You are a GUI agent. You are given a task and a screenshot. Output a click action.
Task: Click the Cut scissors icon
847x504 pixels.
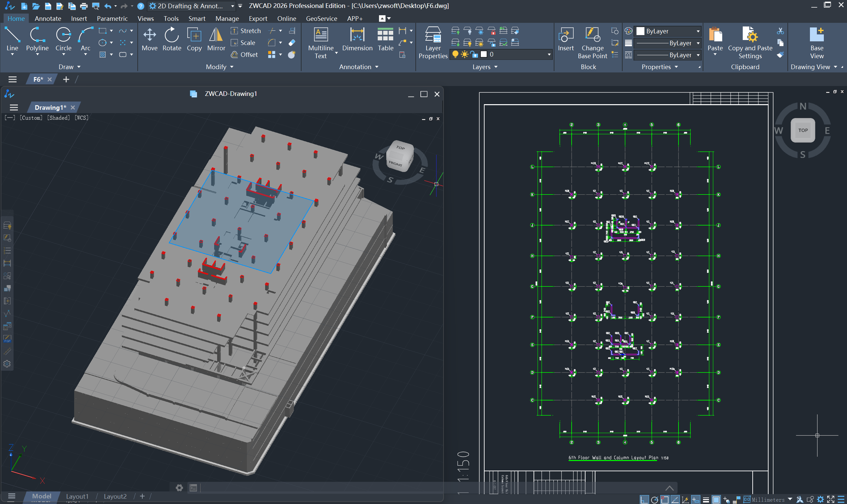coord(780,31)
